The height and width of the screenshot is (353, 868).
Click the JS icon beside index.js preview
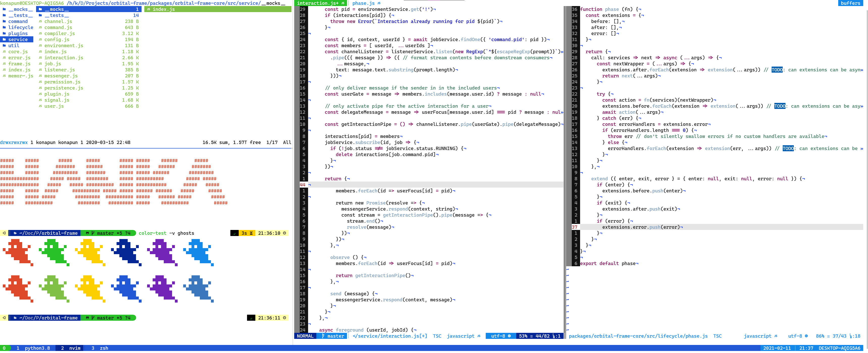[x=149, y=9]
